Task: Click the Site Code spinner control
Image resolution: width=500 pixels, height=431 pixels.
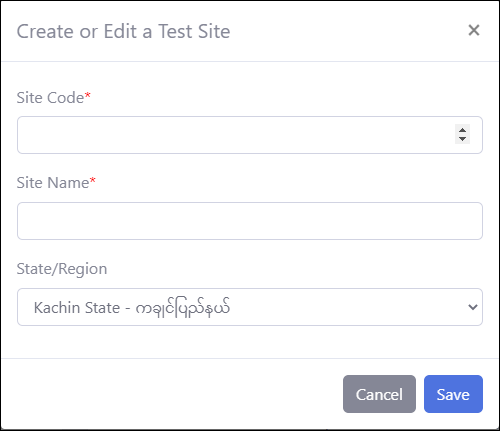Action: point(462,134)
